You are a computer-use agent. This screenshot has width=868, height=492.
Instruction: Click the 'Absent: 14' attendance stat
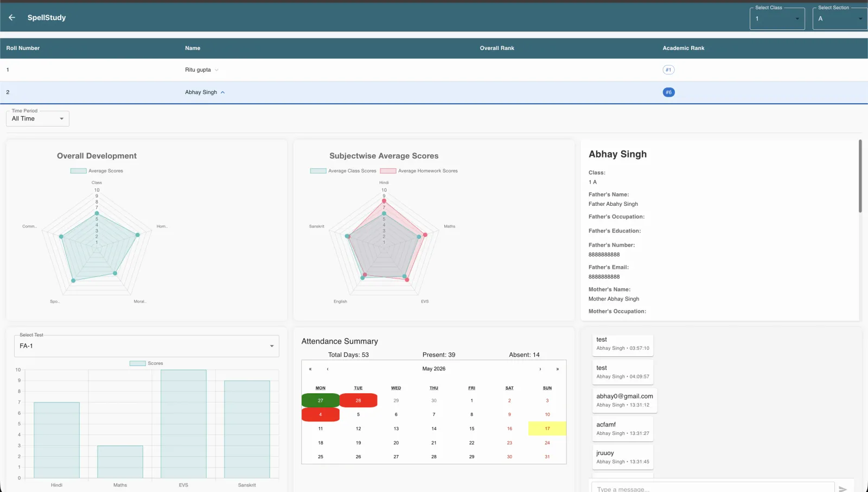(x=524, y=355)
